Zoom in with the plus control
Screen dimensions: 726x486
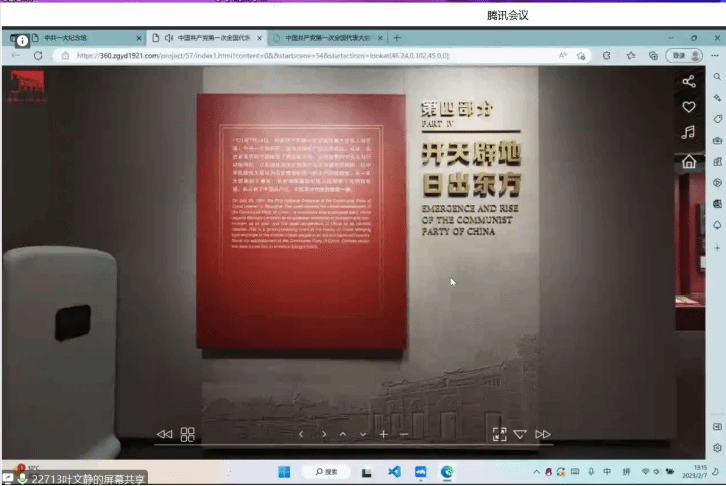tap(383, 434)
